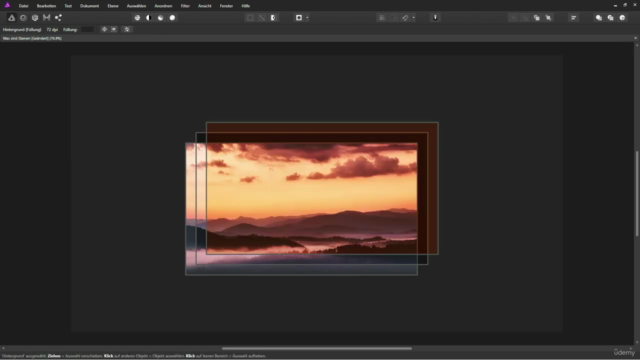Image resolution: width=640 pixels, height=360 pixels.
Task: Switch to the Photo Persona
Action: click(11, 18)
